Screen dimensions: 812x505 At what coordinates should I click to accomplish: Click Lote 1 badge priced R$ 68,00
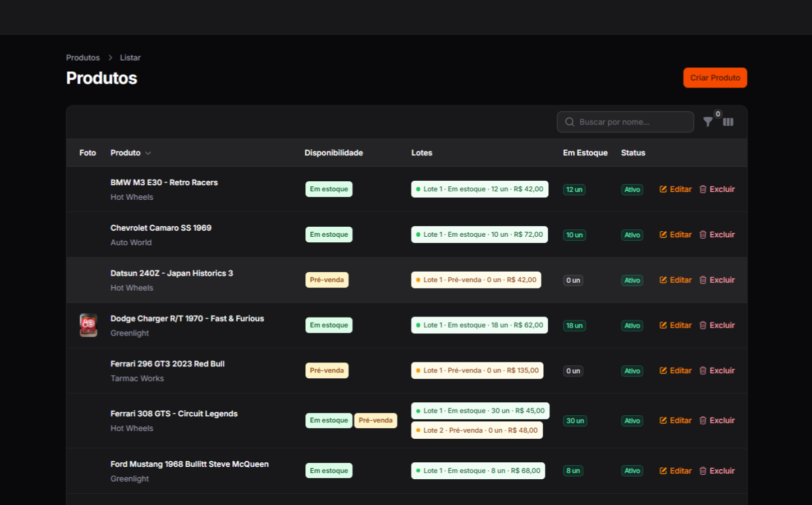click(x=478, y=471)
